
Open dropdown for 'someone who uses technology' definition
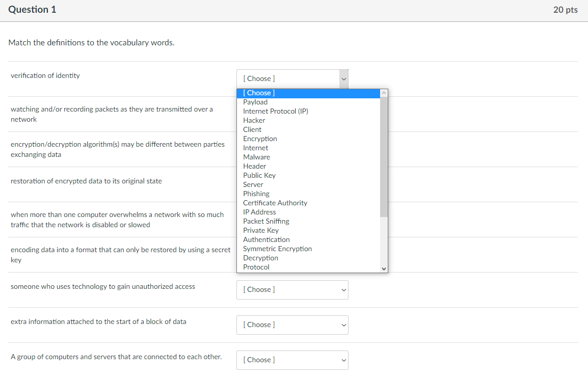[292, 290]
